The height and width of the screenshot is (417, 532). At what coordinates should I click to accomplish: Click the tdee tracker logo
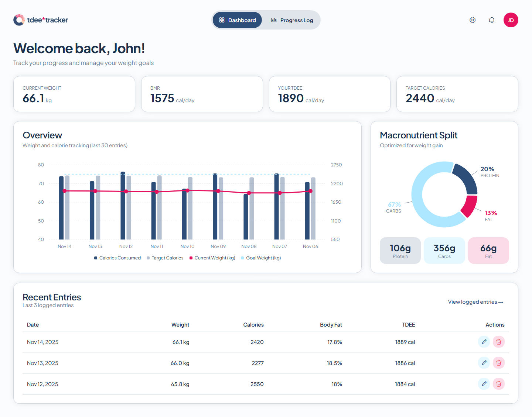pyautogui.click(x=41, y=20)
